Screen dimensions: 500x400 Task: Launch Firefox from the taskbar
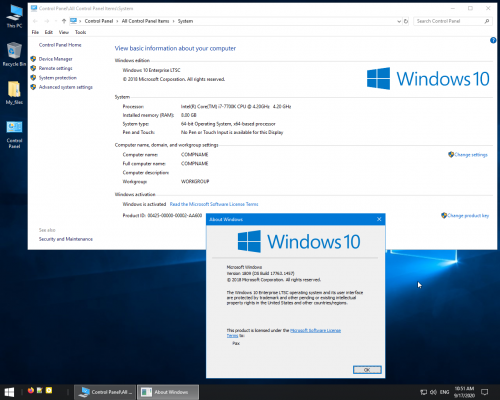(x=31, y=390)
